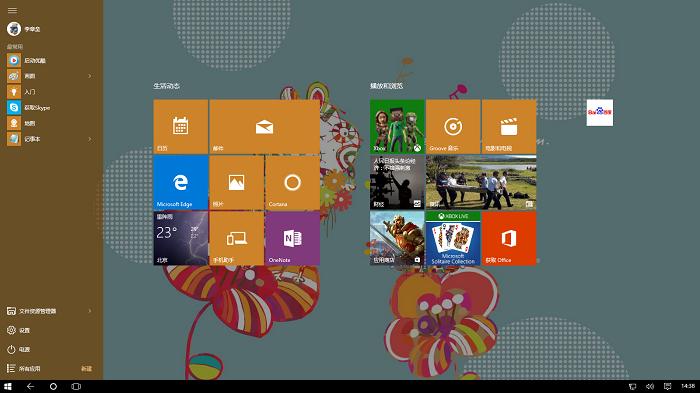Launch Microsoft Solitaire Collection tile
This screenshot has height=393, width=700.
pyautogui.click(x=453, y=238)
